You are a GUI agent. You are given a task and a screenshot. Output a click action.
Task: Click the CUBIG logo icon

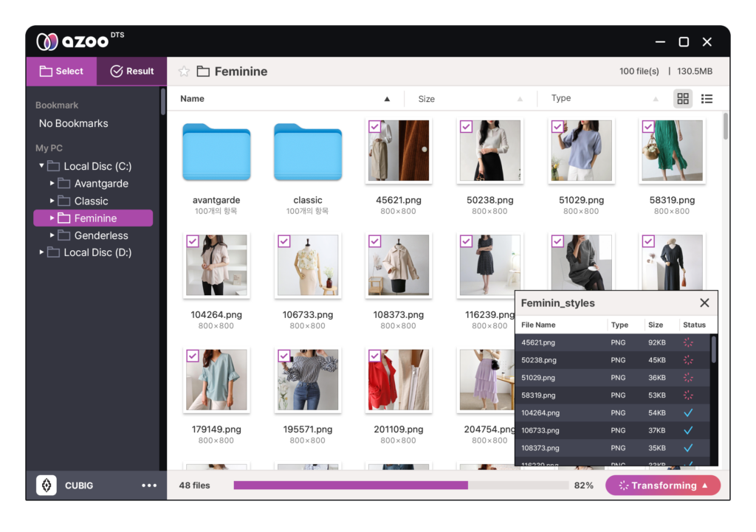[x=47, y=486]
